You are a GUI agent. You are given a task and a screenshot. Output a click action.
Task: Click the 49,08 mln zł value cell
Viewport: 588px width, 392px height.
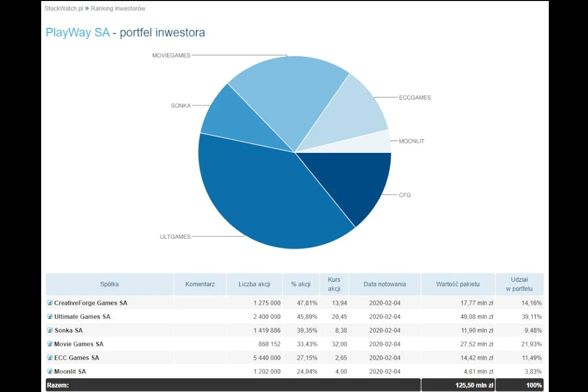tap(458, 317)
